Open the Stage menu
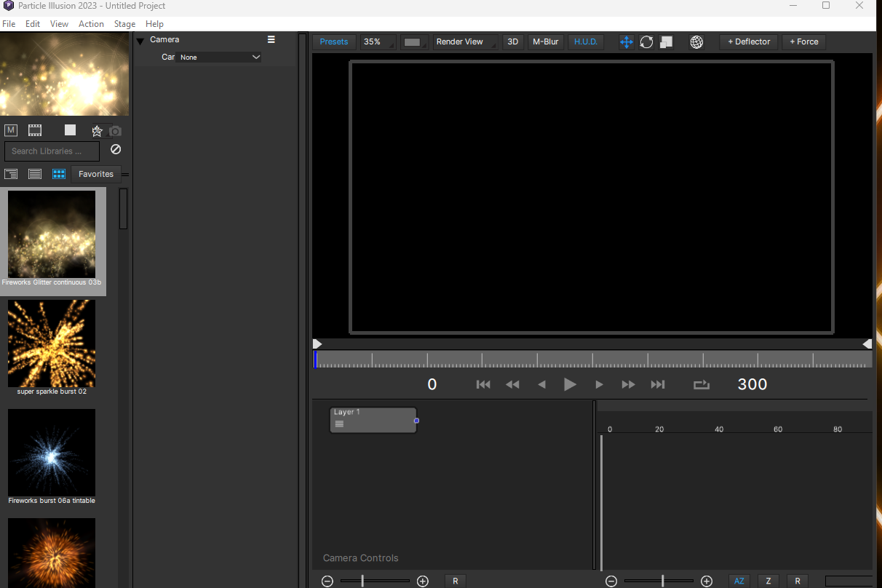Viewport: 882px width, 588px height. 124,24
